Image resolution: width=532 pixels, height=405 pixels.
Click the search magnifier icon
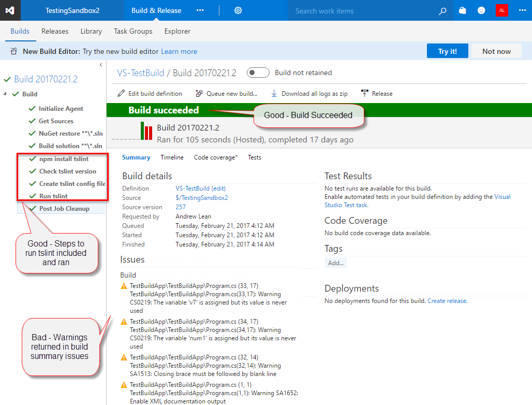pyautogui.click(x=442, y=11)
